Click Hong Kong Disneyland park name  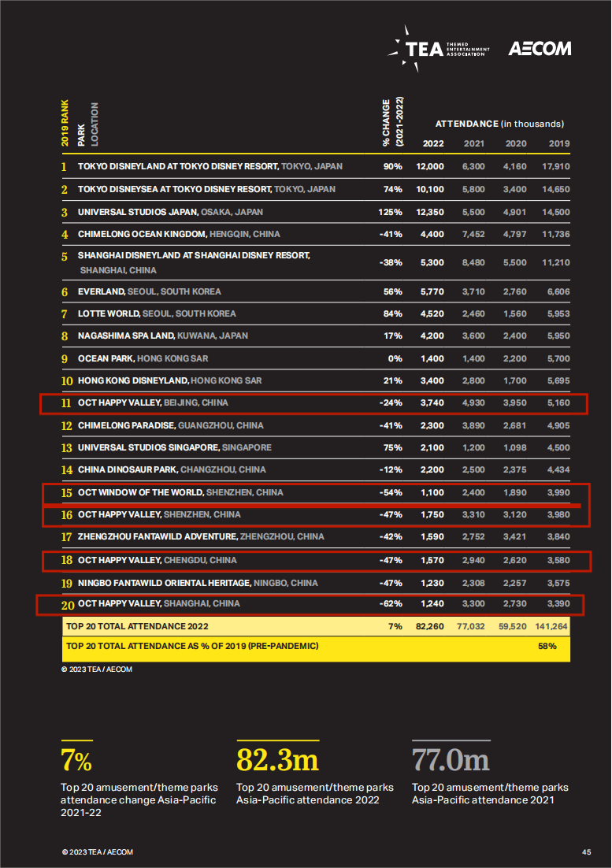pyautogui.click(x=169, y=380)
